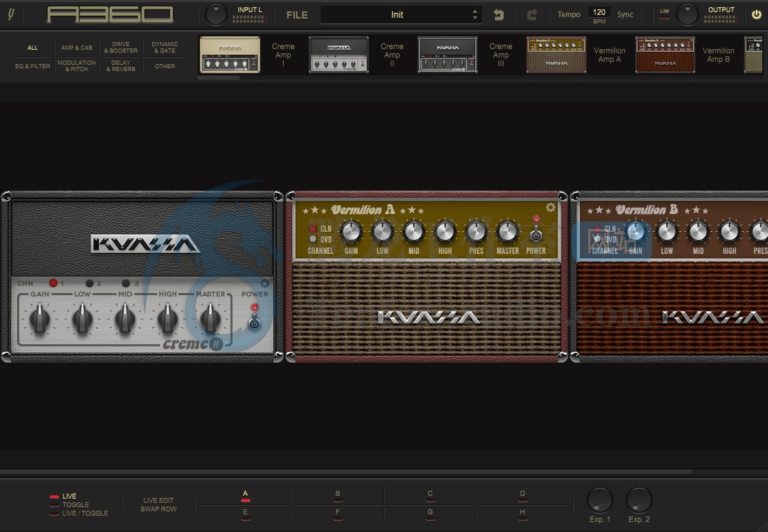Click the INPUT L gain knob
The width and height of the screenshot is (768, 532).
point(216,14)
